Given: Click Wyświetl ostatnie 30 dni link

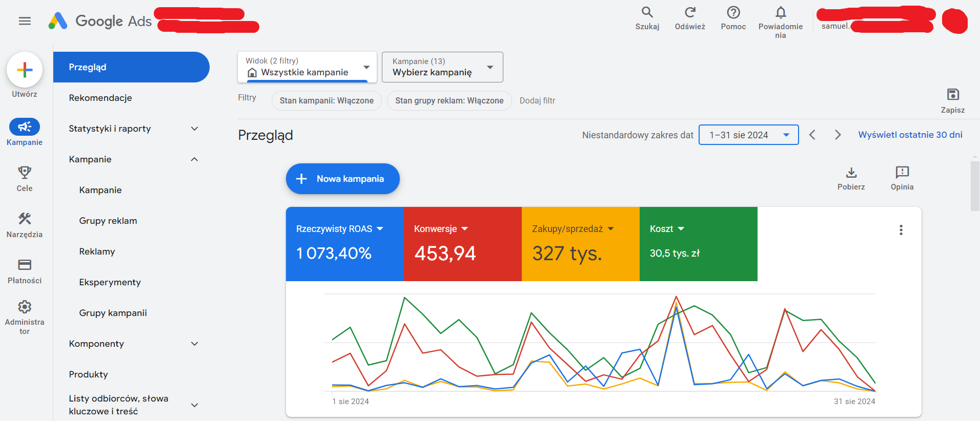Looking at the screenshot, I should [910, 135].
